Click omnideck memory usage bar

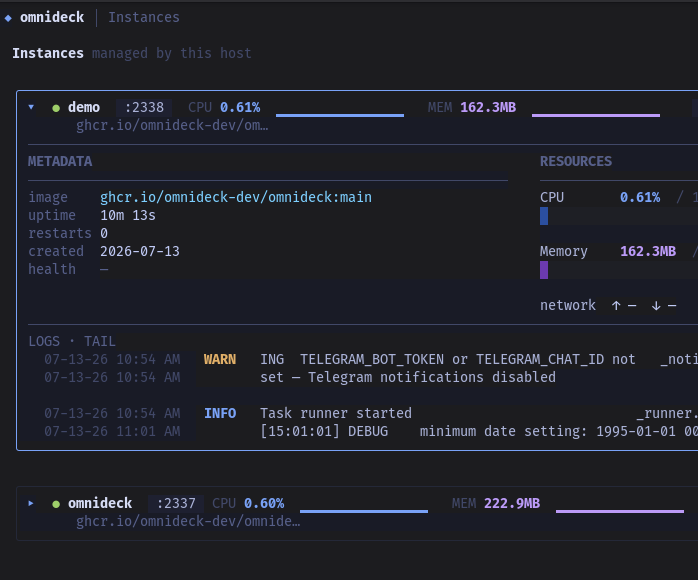pos(620,511)
